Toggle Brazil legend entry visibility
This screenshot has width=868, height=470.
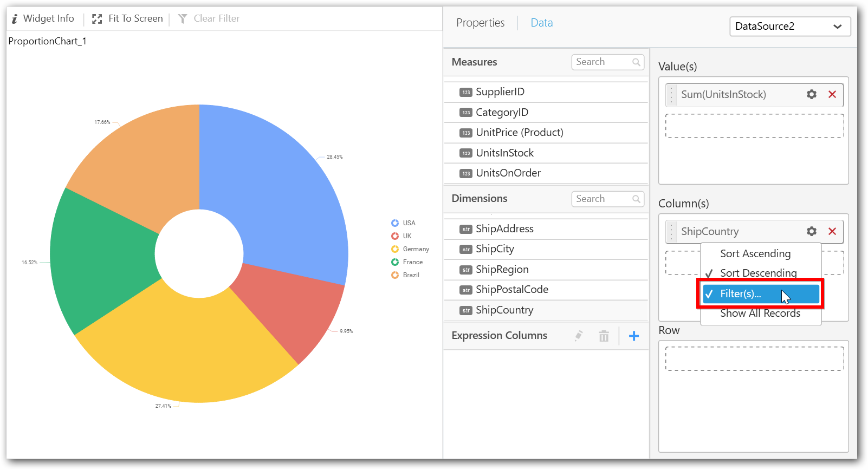405,275
